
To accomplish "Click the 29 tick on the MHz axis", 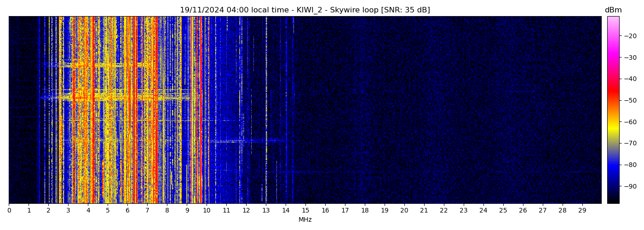I will [x=582, y=210].
